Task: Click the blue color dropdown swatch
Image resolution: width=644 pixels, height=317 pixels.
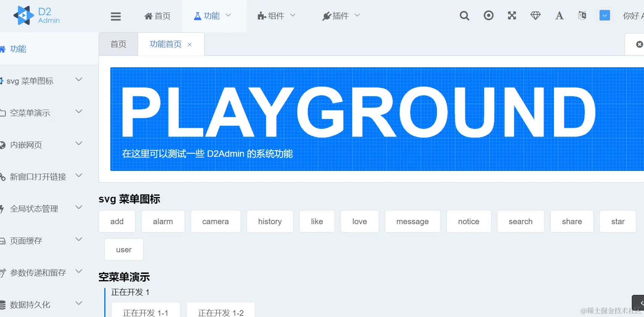Action: (604, 16)
